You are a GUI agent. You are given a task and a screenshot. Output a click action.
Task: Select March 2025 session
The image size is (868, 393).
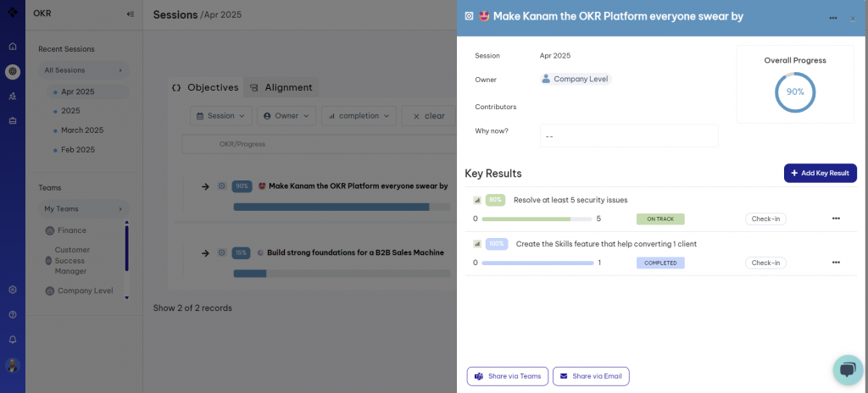[x=82, y=130]
